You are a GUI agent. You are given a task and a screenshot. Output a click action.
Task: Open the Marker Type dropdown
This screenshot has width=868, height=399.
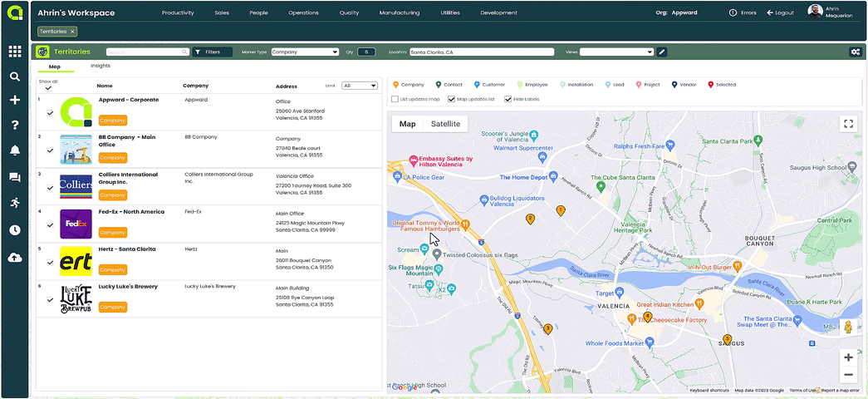click(x=305, y=52)
